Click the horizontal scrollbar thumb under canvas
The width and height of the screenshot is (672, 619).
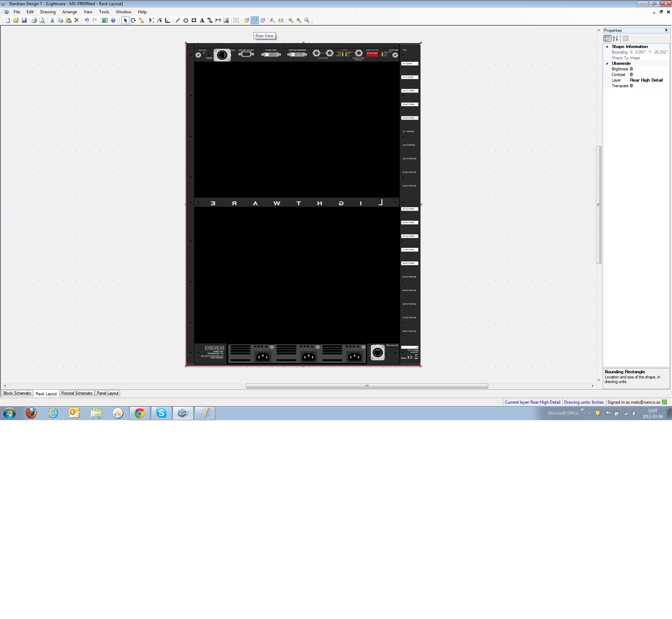point(367,386)
